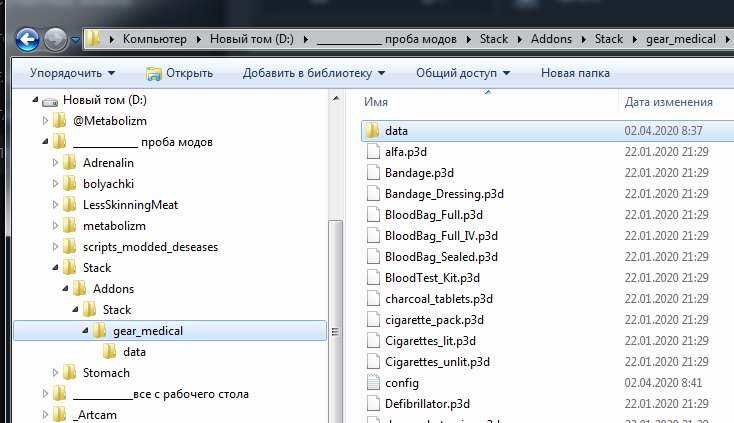Click the Компьютер breadcrumb segment
Viewport: 734px width, 423px height.
[154, 39]
